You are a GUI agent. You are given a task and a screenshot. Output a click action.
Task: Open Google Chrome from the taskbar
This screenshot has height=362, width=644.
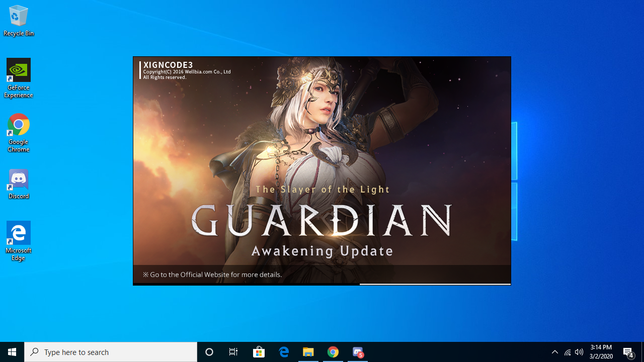click(x=333, y=352)
